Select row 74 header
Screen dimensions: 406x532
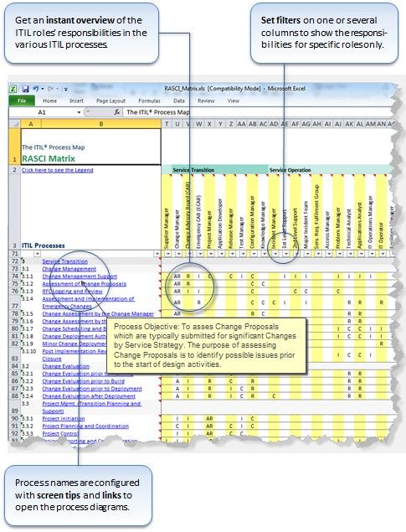pos(14,276)
